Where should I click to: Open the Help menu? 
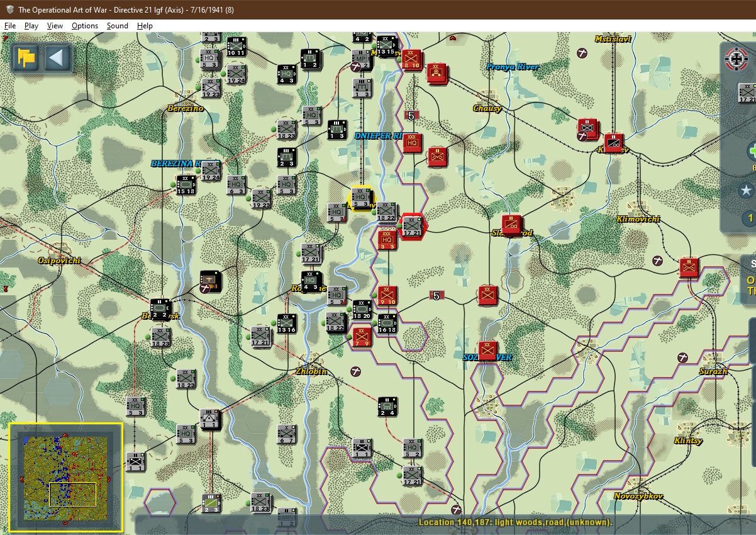(145, 26)
